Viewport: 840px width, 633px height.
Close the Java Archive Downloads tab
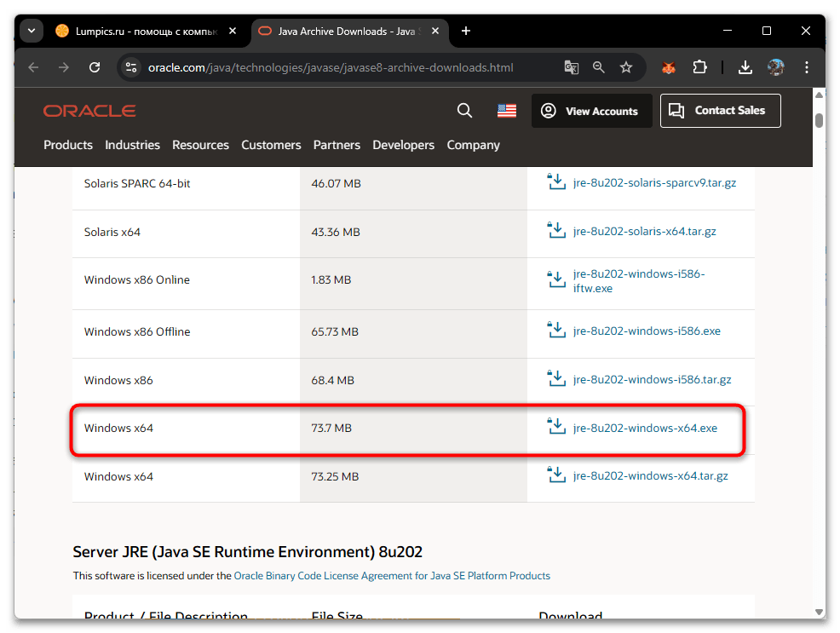pyautogui.click(x=435, y=31)
